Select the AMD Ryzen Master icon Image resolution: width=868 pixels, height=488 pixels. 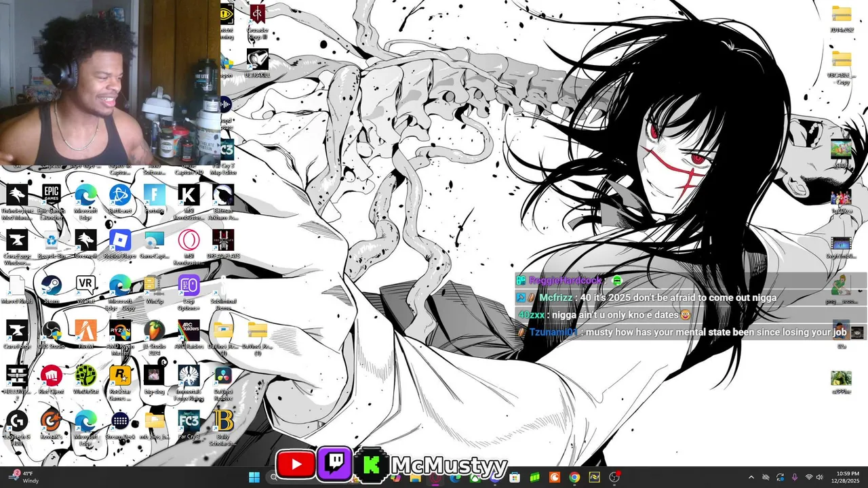[120, 338]
